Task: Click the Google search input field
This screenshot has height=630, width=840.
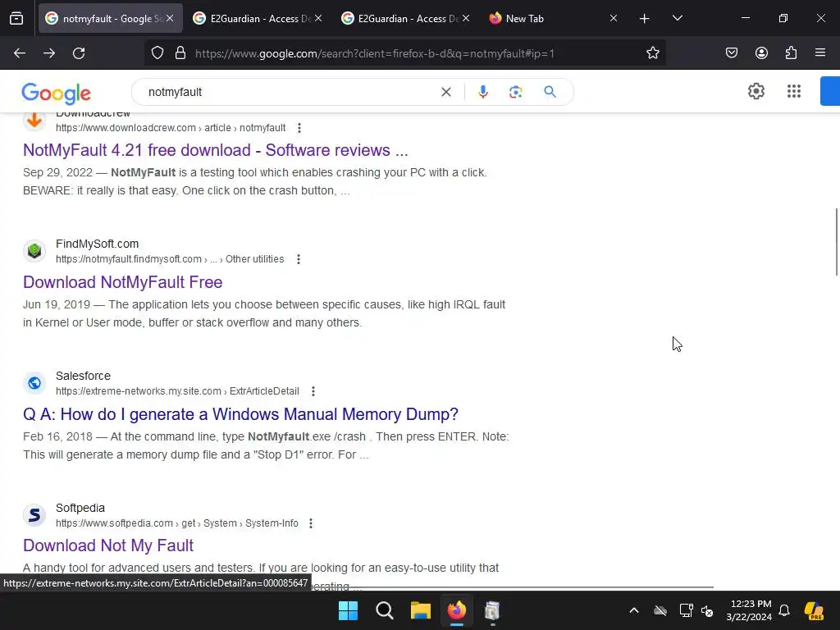Action: coord(290,92)
